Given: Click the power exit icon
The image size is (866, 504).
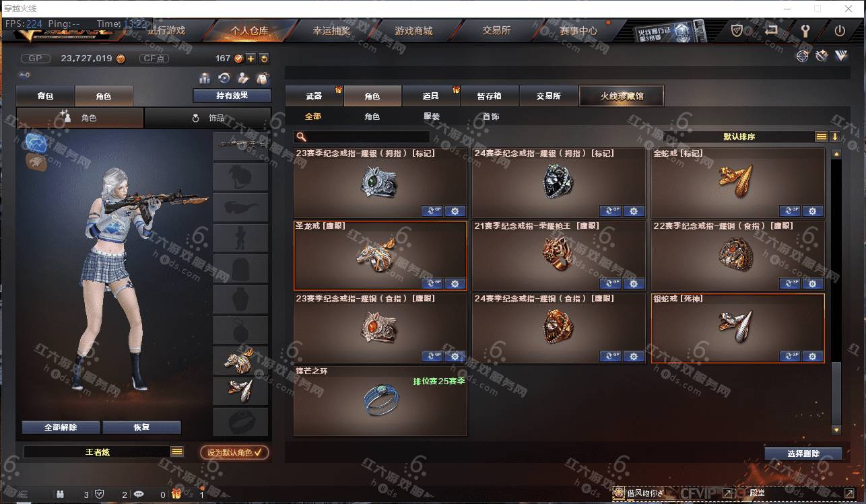Looking at the screenshot, I should (840, 30).
